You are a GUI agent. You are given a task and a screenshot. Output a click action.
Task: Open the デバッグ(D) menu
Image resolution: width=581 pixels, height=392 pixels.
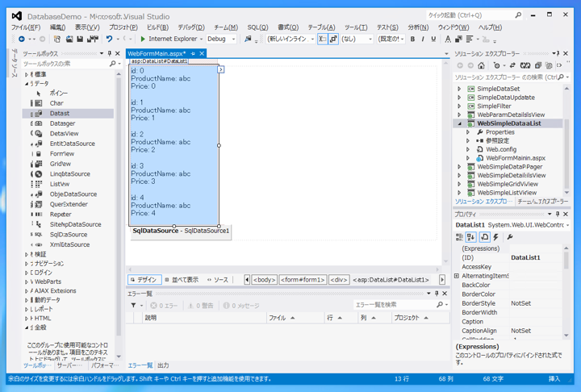[191, 27]
